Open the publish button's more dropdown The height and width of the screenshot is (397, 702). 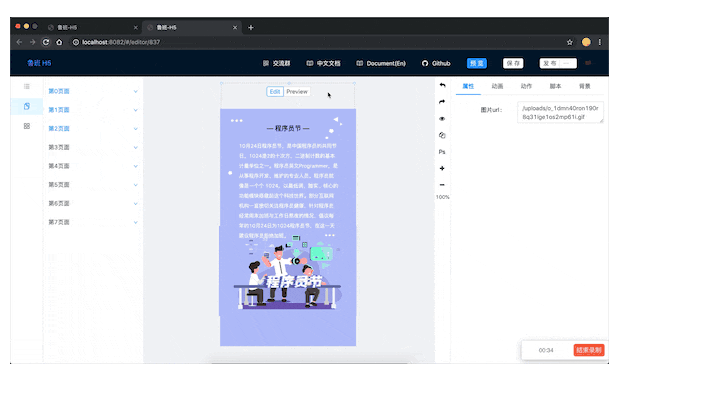(568, 64)
